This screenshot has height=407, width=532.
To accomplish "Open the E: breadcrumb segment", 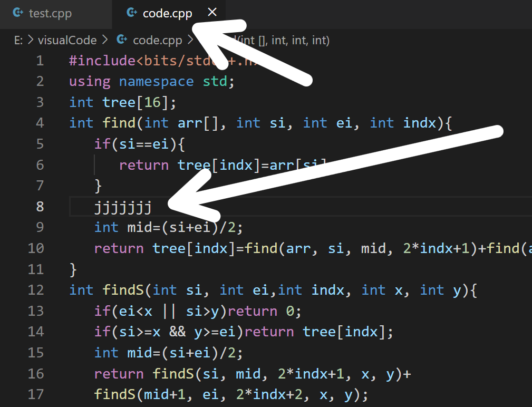I will click(18, 41).
